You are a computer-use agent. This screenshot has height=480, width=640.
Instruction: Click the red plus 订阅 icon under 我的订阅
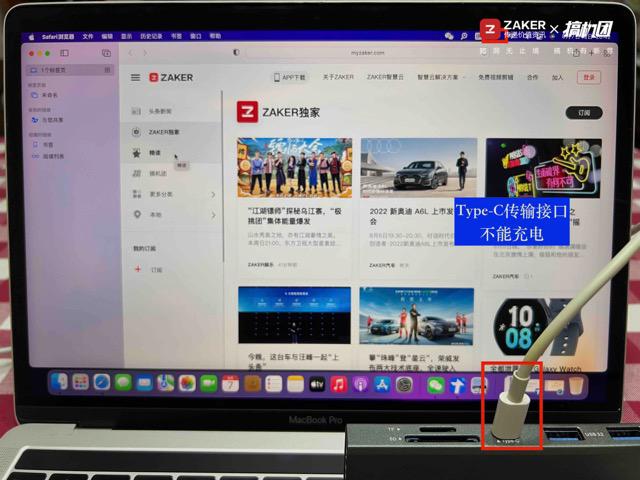click(x=138, y=269)
